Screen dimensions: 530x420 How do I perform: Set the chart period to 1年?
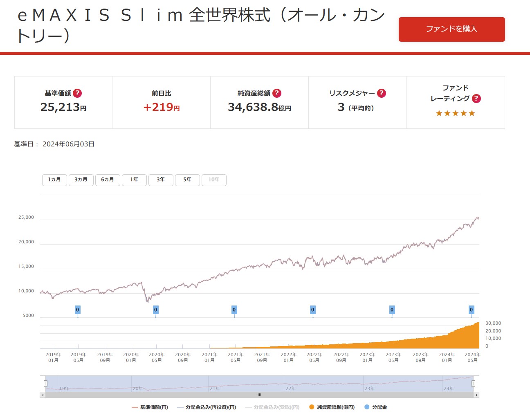pyautogui.click(x=134, y=180)
